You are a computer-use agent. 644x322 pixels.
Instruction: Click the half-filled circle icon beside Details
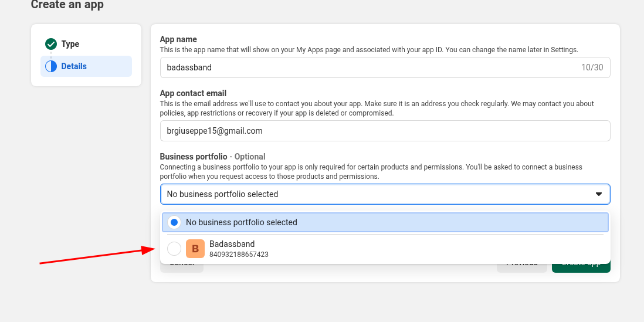click(51, 66)
